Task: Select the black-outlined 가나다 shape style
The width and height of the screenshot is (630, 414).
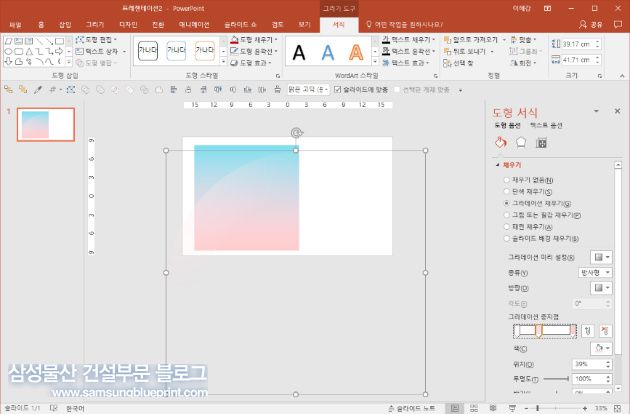Action: click(148, 51)
